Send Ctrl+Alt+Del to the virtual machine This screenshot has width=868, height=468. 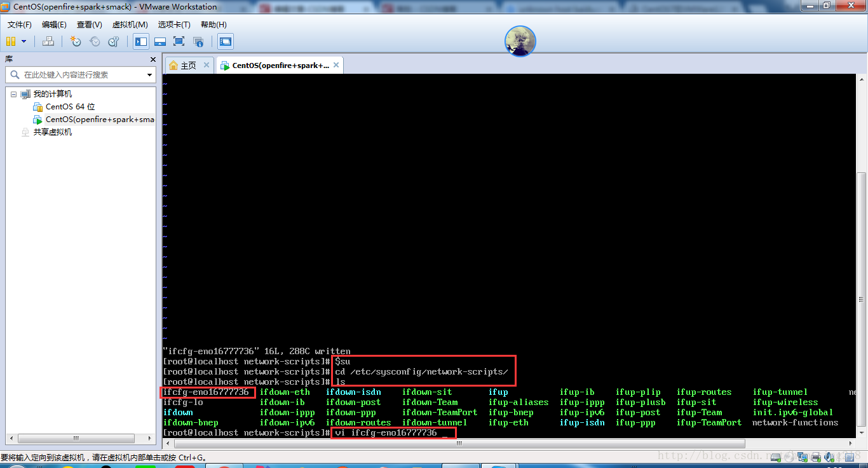point(48,41)
